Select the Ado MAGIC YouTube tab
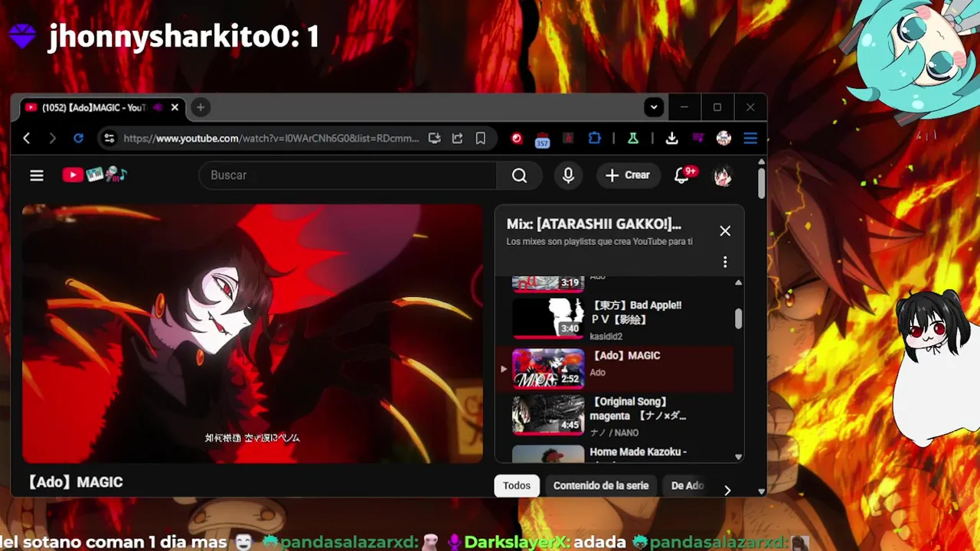 (x=103, y=107)
